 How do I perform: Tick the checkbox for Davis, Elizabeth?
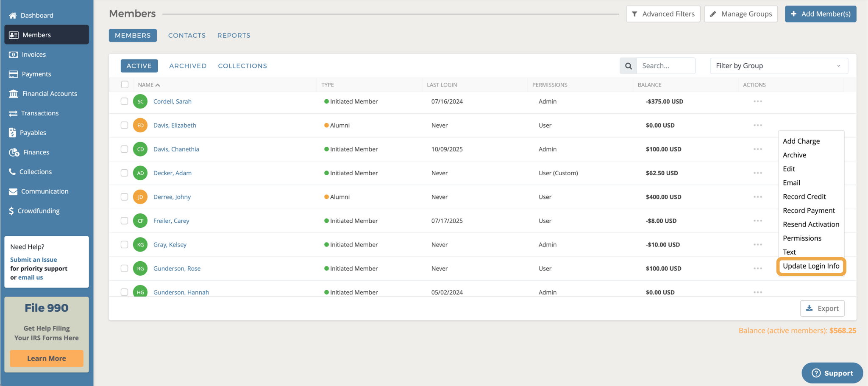pyautogui.click(x=124, y=126)
